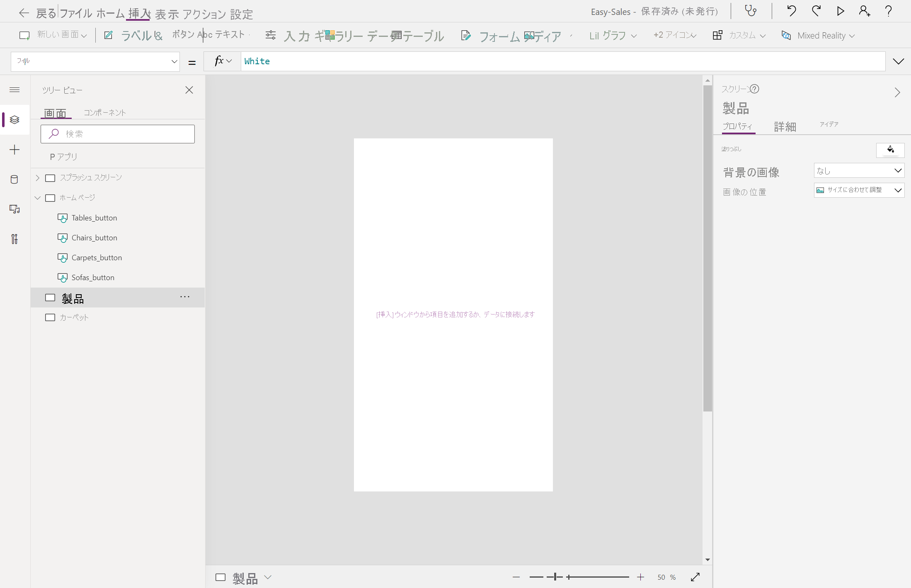This screenshot has height=588, width=911.
Task: Open Advanced tools icon in sidebar
Action: coord(15,239)
